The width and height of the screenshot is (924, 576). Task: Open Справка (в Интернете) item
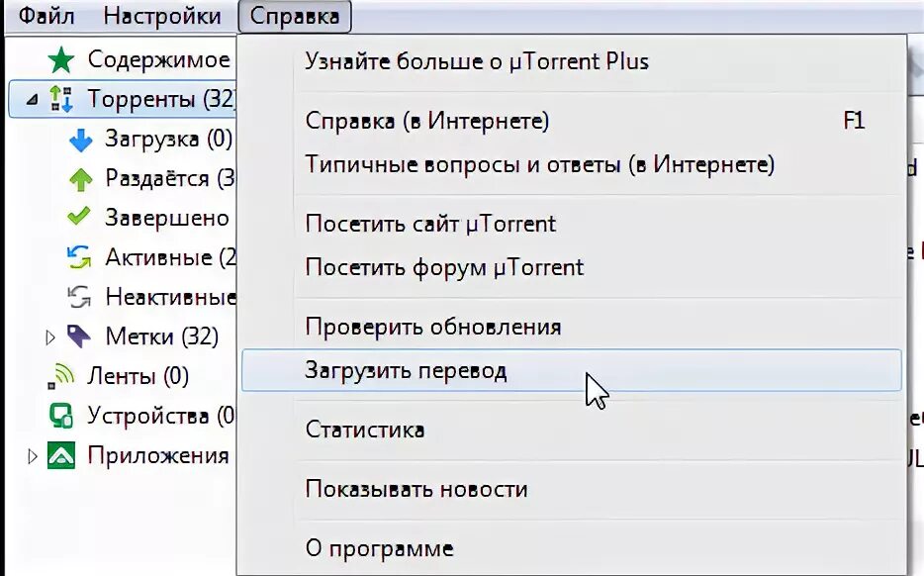coord(571,121)
